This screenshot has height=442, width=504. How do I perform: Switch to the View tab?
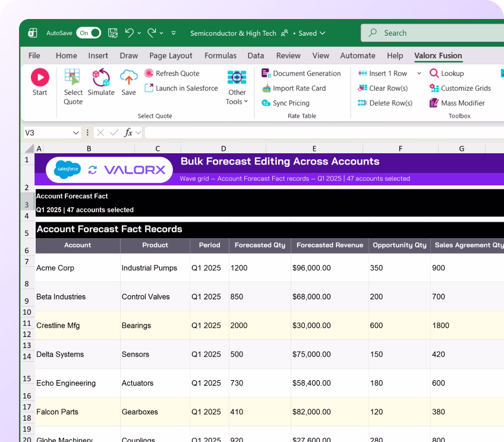(x=321, y=56)
